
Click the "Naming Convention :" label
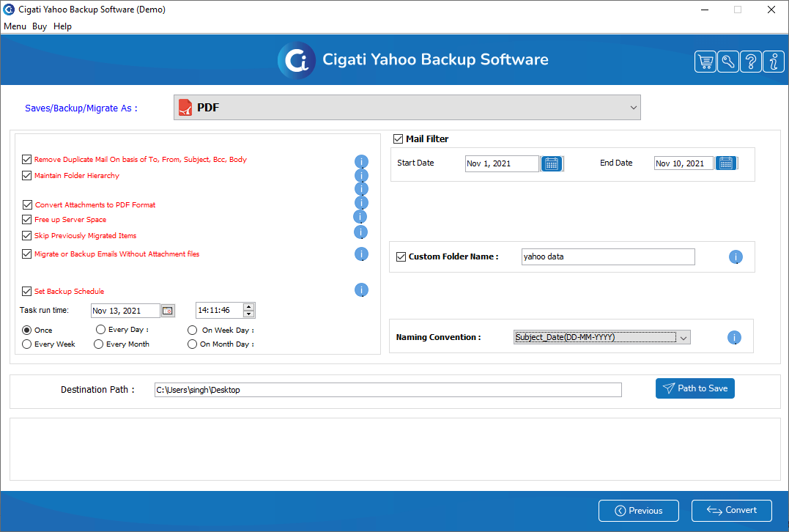pos(438,337)
